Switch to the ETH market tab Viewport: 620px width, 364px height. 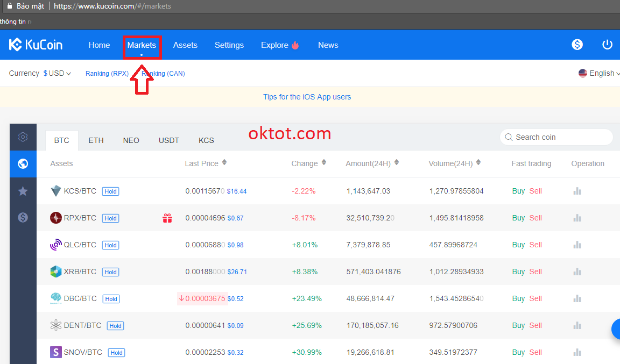coord(96,140)
